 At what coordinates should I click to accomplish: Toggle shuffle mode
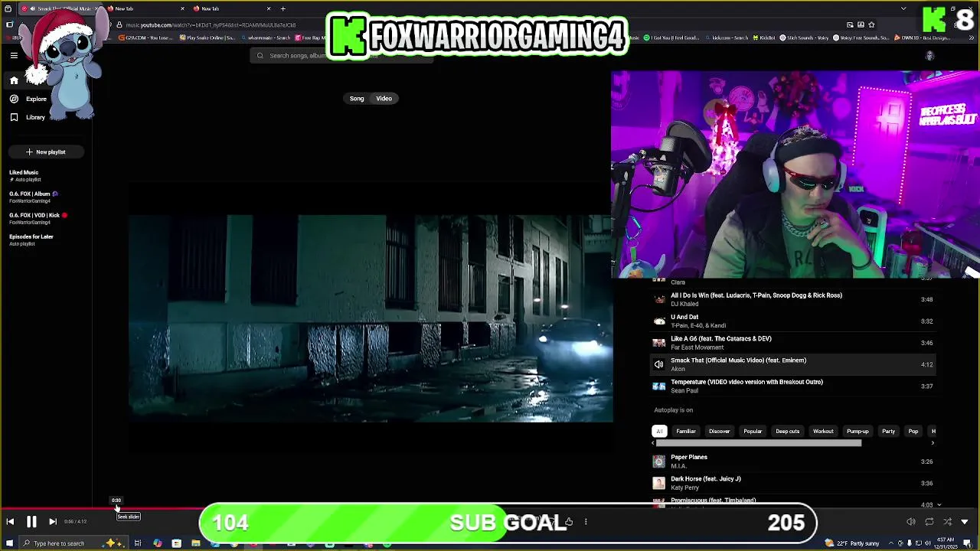tap(947, 522)
